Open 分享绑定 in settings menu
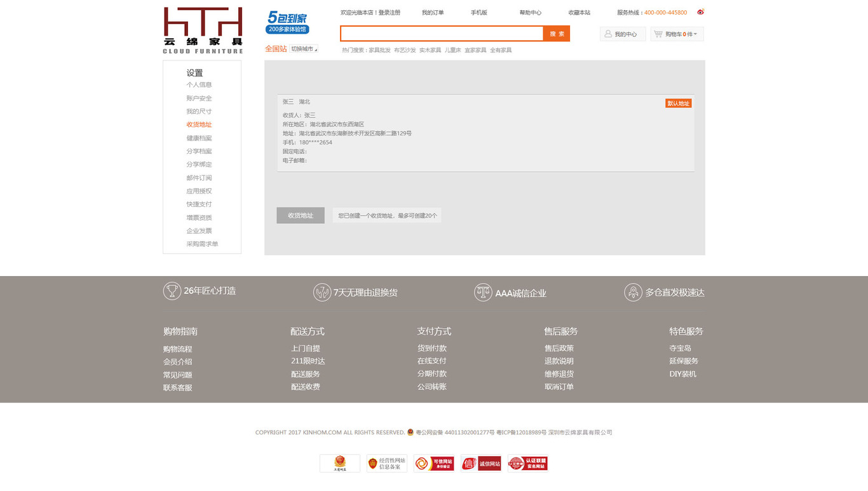The height and width of the screenshot is (491, 868). (199, 165)
